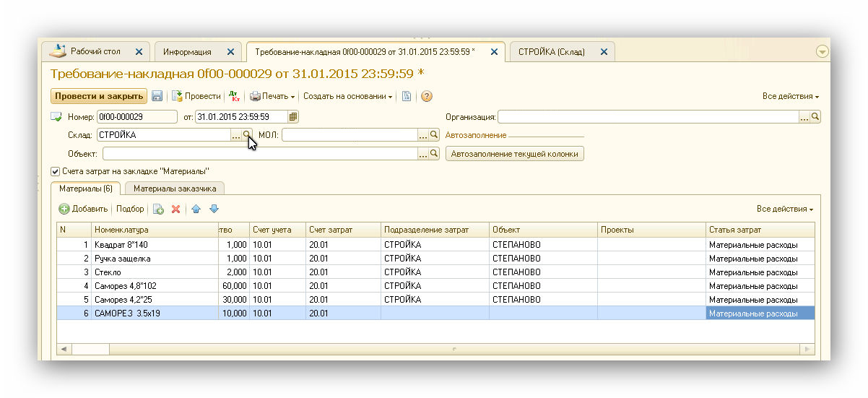Move row down with blue down arrow
This screenshot has height=398, width=868.
(214, 209)
